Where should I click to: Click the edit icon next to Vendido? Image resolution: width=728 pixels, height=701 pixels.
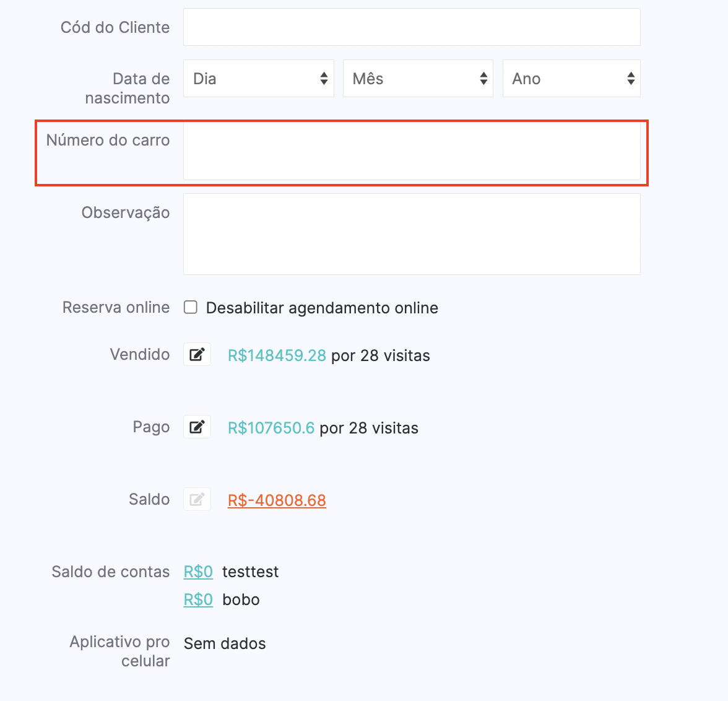click(x=197, y=354)
